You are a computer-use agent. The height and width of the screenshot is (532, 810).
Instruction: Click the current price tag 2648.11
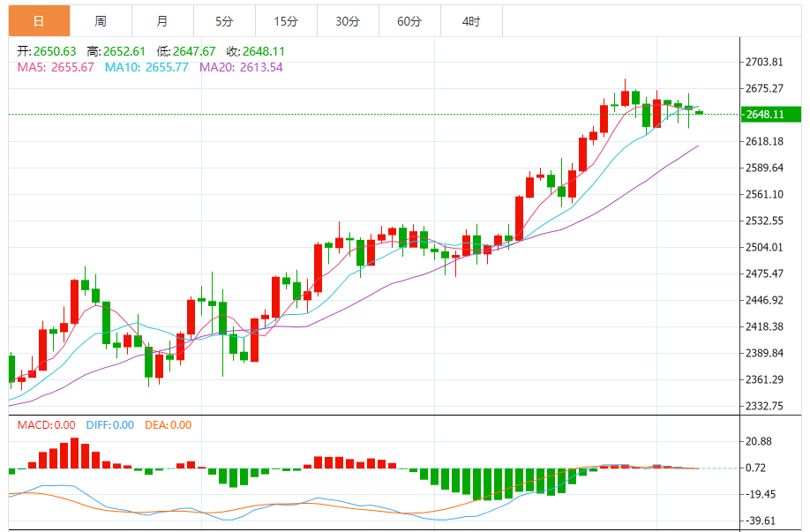point(771,114)
